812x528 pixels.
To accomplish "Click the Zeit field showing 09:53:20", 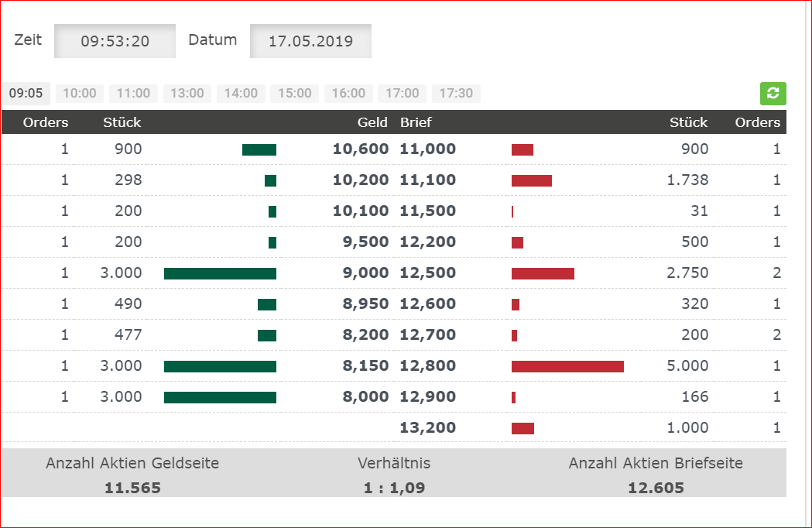I will pyautogui.click(x=115, y=41).
